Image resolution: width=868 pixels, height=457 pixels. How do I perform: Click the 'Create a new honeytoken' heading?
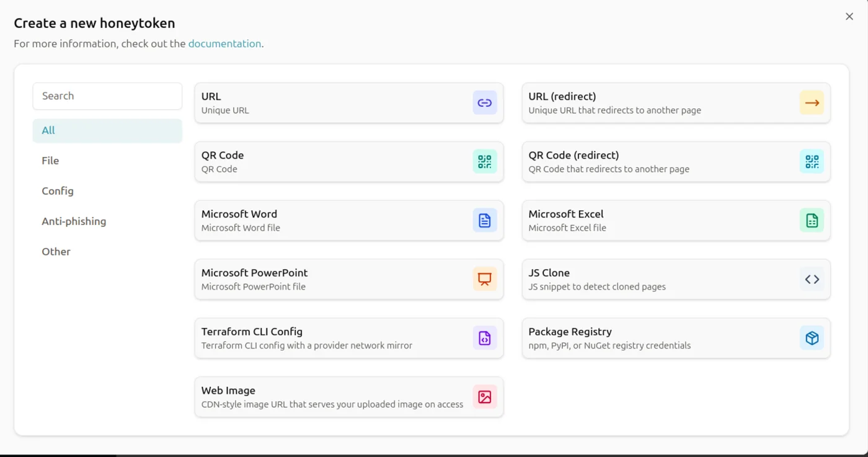(94, 23)
